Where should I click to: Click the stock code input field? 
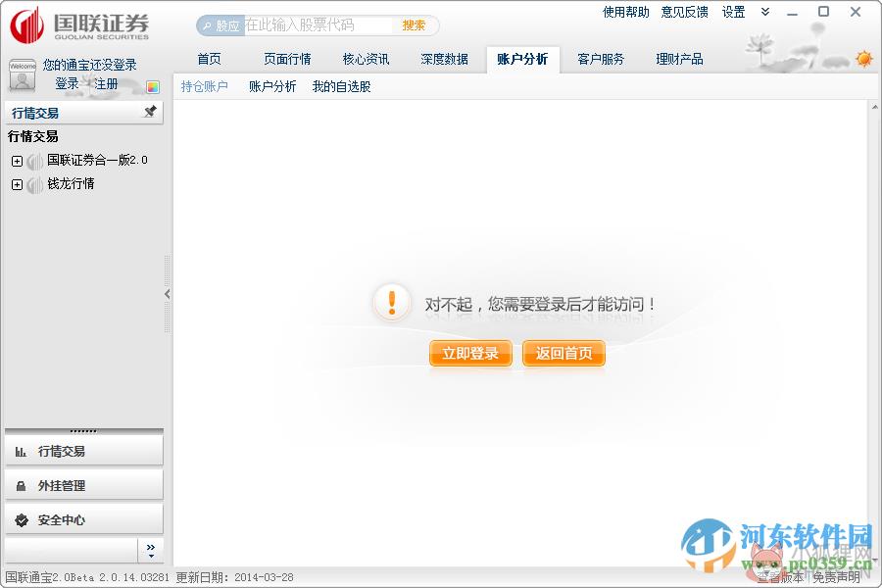click(318, 25)
